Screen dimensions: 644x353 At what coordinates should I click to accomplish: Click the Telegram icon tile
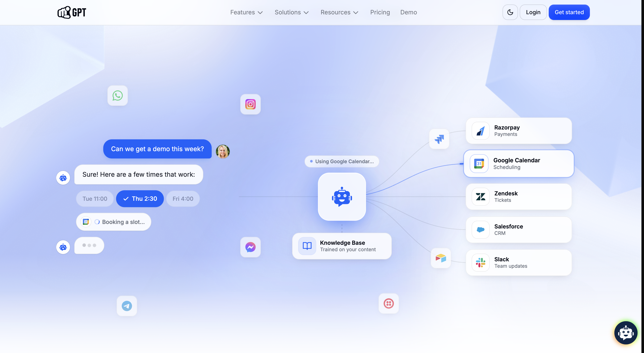[127, 306]
